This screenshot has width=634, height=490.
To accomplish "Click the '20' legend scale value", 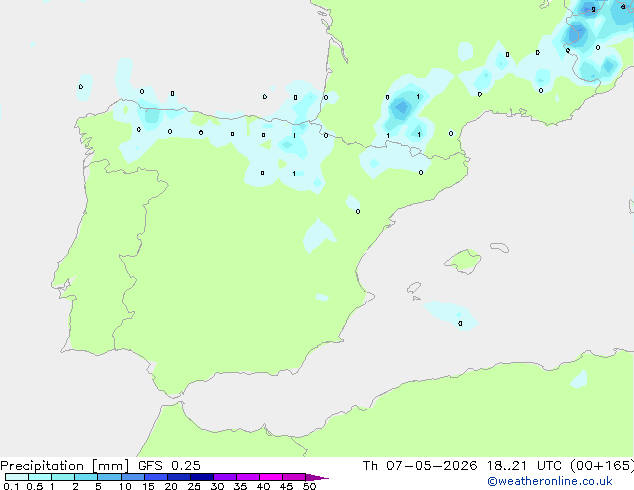I will coord(171,486).
